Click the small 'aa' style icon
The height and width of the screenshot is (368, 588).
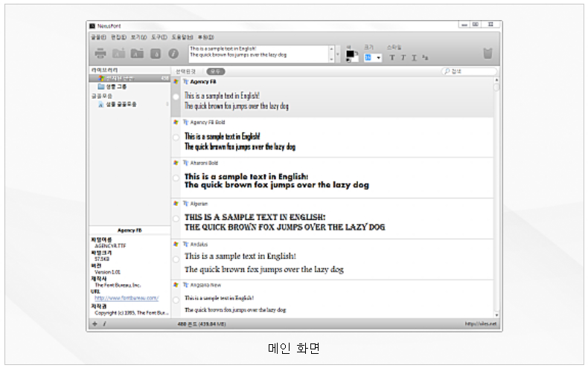(425, 57)
